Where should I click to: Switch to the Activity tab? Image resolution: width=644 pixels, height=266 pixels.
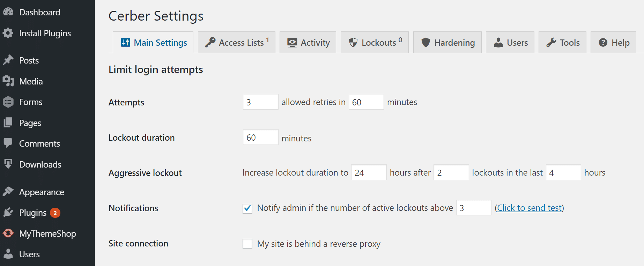[x=308, y=42]
